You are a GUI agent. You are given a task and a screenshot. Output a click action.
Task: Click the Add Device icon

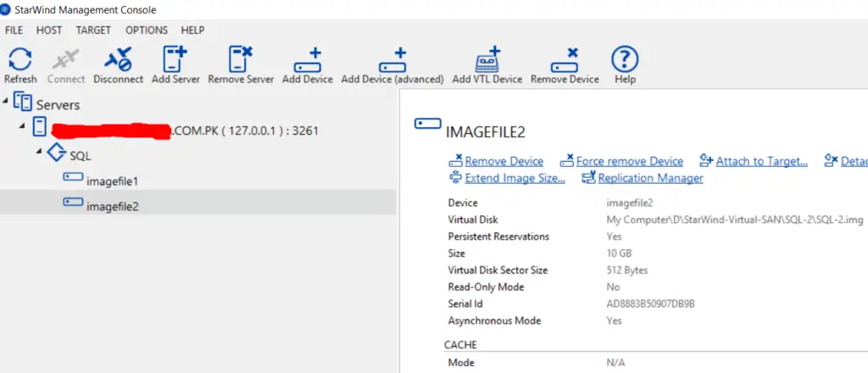click(307, 59)
